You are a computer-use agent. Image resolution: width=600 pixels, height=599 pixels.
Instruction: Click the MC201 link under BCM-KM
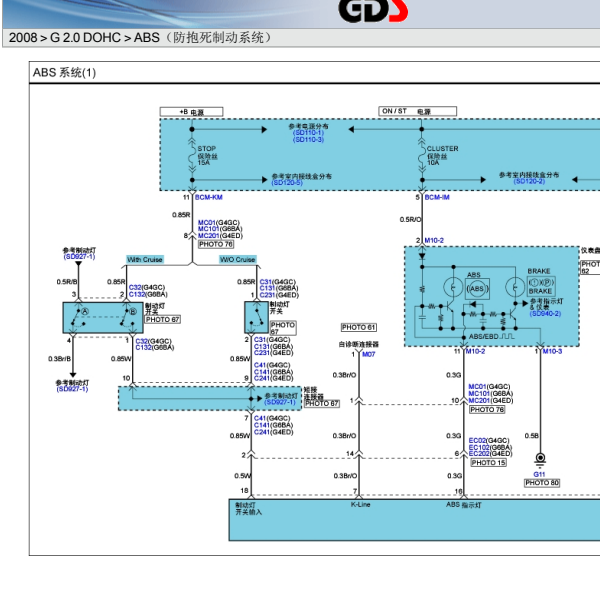(x=209, y=235)
